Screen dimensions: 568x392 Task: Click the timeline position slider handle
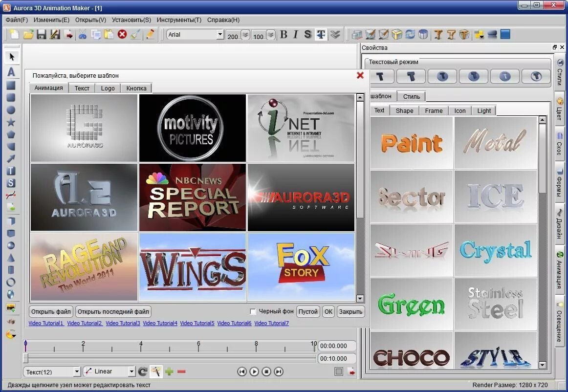pos(26,358)
